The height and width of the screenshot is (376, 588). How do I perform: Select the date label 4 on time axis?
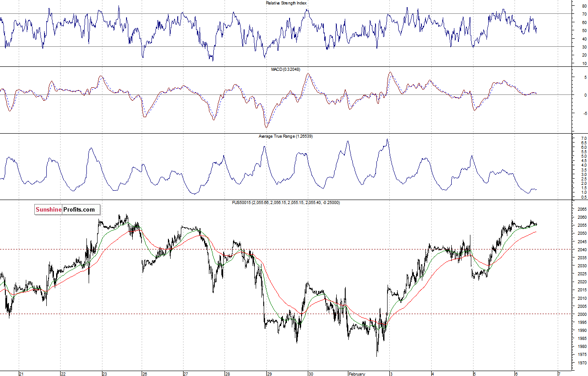point(433,373)
